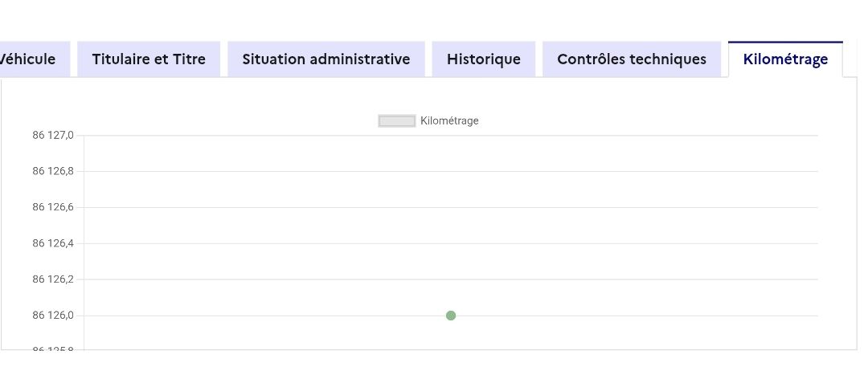Viewport: 868px width, 379px height.
Task: Click the green data point on chart
Action: pos(451,316)
